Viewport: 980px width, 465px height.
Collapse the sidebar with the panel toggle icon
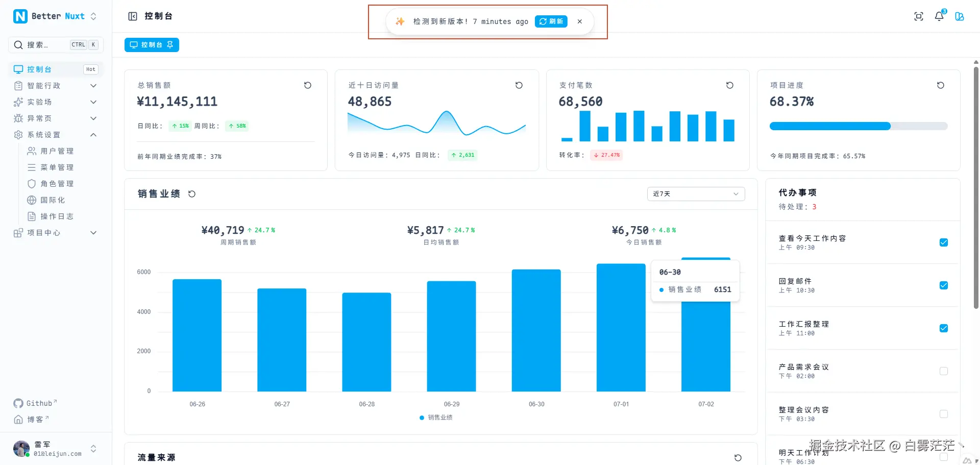tap(133, 16)
